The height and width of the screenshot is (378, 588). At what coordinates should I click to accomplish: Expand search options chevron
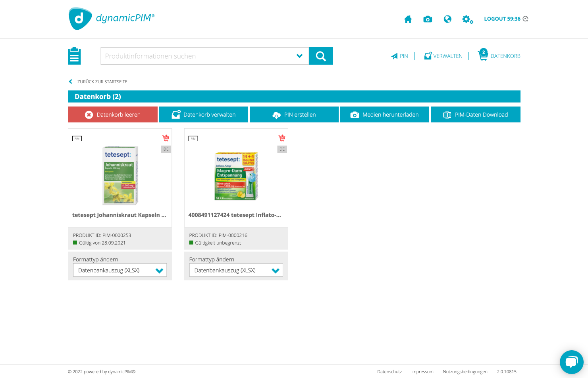click(300, 56)
